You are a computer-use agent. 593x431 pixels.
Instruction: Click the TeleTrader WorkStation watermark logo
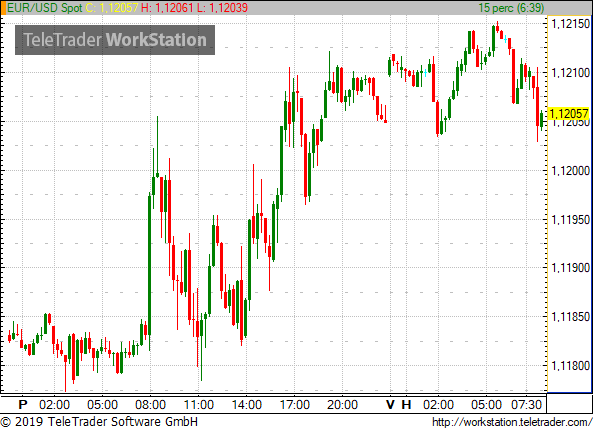[x=115, y=40]
